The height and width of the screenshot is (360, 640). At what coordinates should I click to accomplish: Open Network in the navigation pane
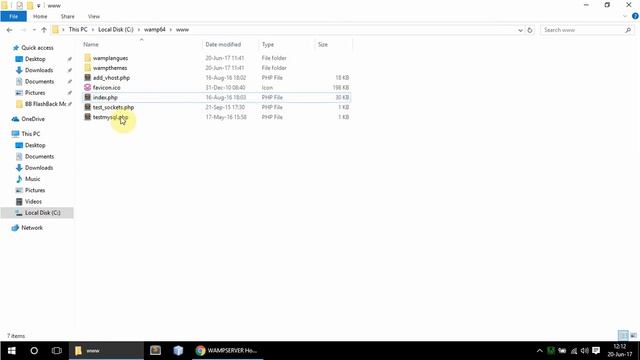coord(32,228)
